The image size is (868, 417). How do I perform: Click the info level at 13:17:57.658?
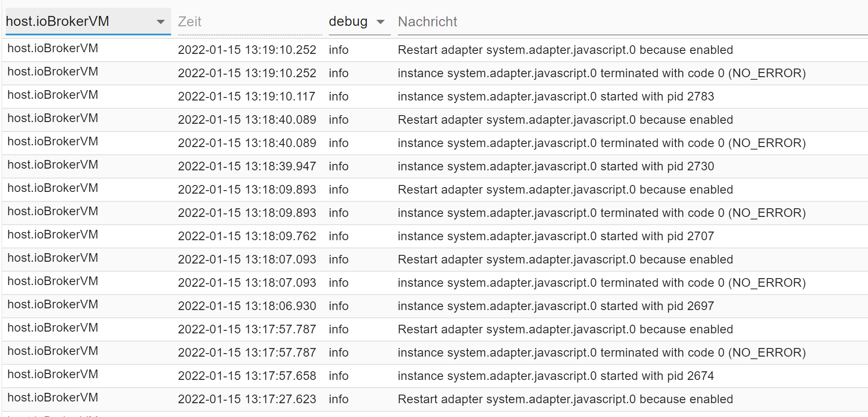[338, 376]
